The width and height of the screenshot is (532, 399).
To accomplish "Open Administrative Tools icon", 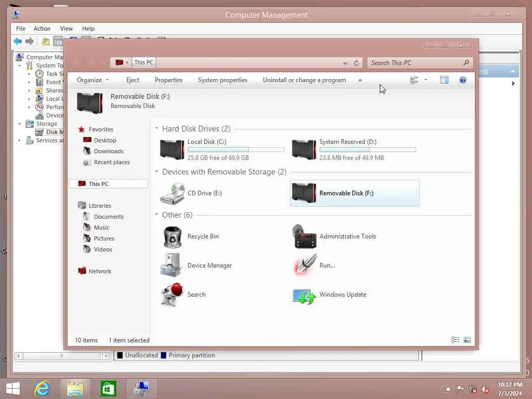I will (304, 236).
